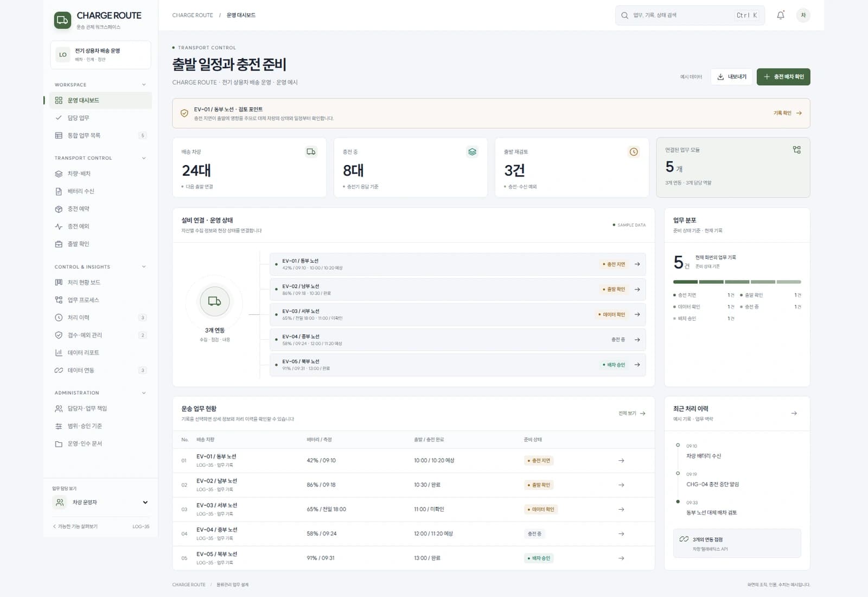Click the 전체 보기 link
The height and width of the screenshot is (597, 868).
[x=632, y=414]
